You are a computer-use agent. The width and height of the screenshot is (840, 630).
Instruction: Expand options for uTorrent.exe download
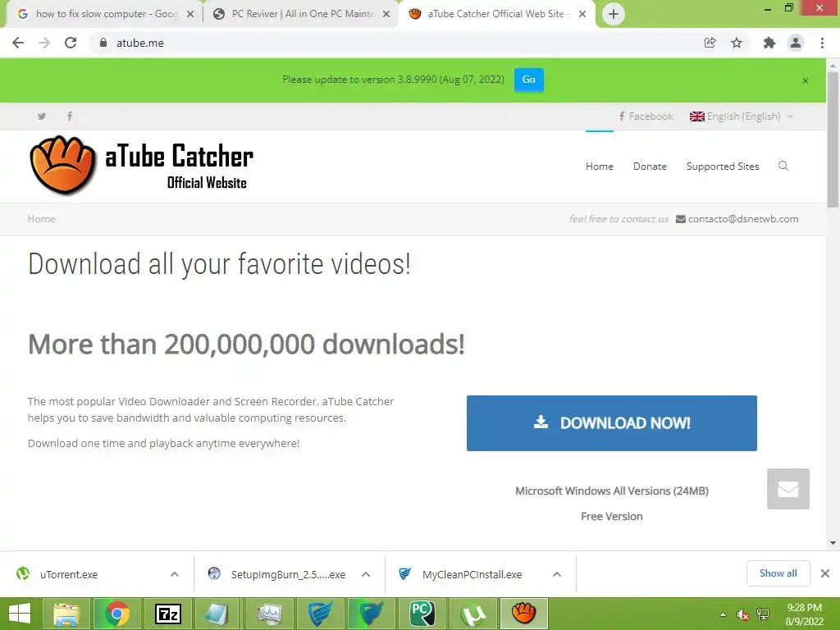175,574
